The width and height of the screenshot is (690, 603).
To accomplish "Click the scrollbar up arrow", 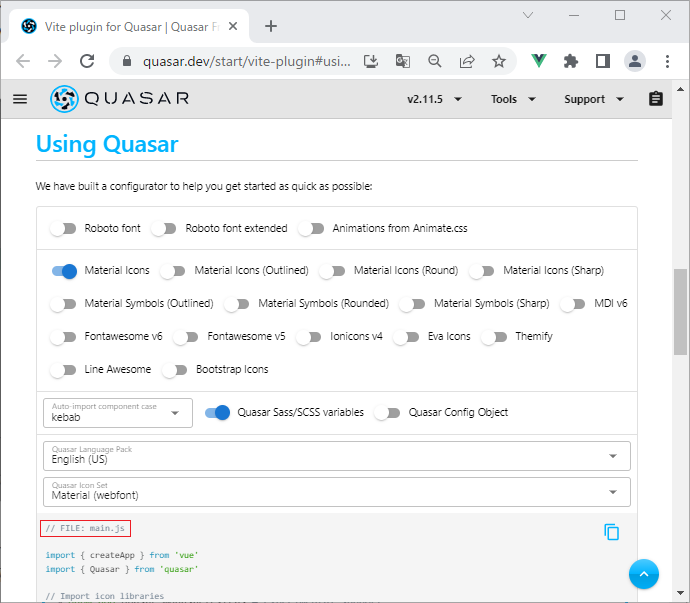I will 680,89.
